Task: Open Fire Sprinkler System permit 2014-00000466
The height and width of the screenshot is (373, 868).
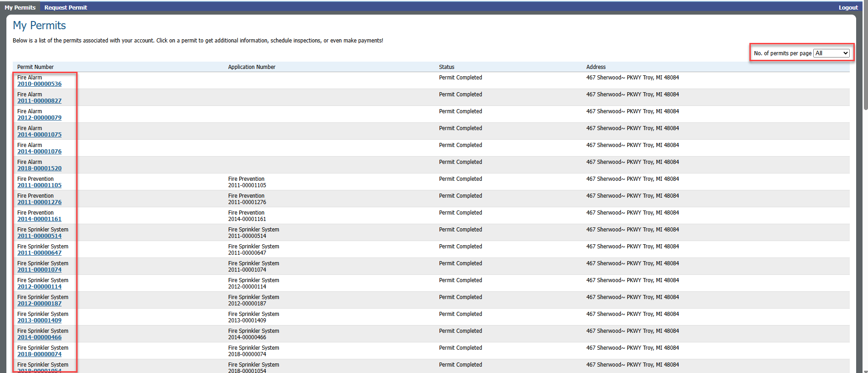Action: pos(39,337)
